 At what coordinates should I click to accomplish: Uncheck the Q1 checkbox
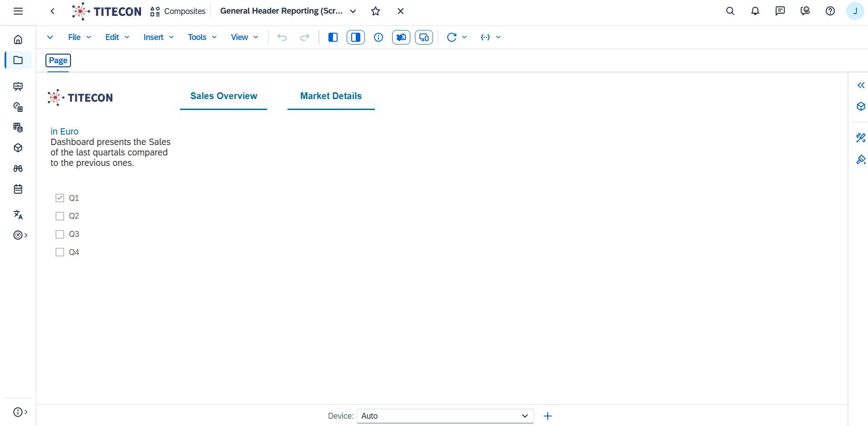click(60, 198)
